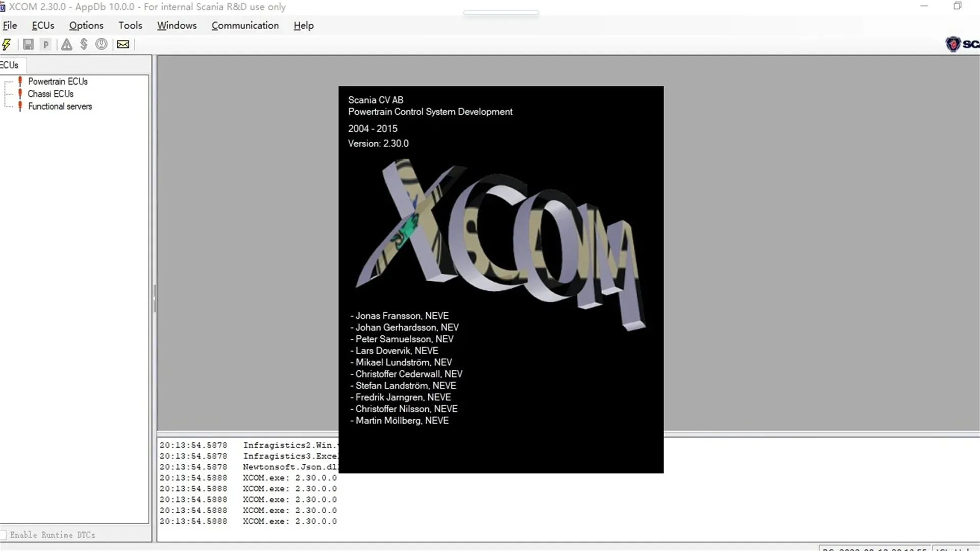980x551 pixels.
Task: Select the Chassi ECUs tree node
Action: [x=51, y=94]
